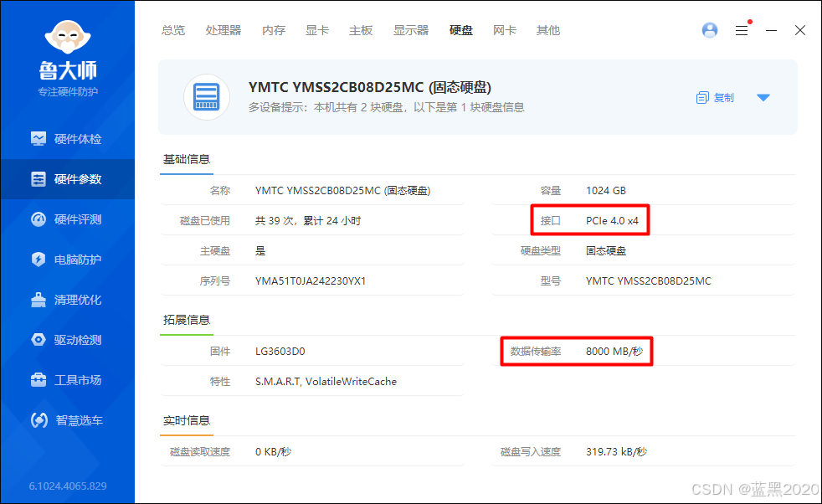Click the disk title YMTC YMSS2CB08D25MC (固态硬盘)
Viewport: 822px width, 504px height.
coord(370,87)
